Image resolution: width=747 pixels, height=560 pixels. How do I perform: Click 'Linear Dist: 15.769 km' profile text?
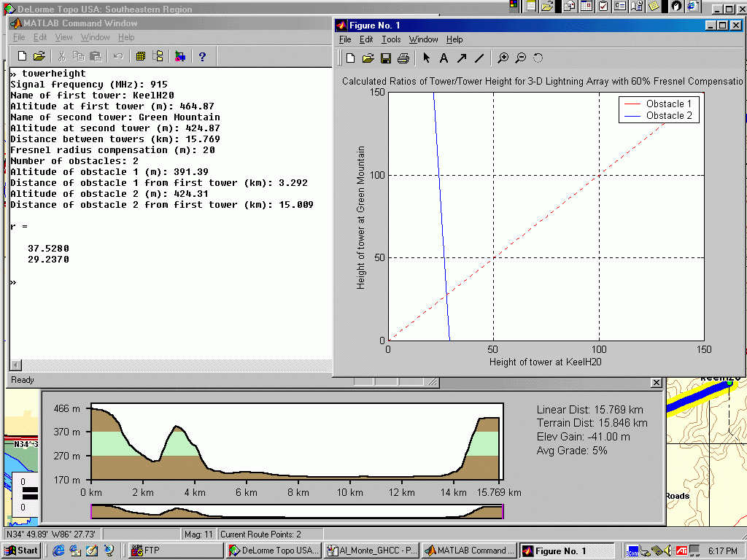[589, 410]
